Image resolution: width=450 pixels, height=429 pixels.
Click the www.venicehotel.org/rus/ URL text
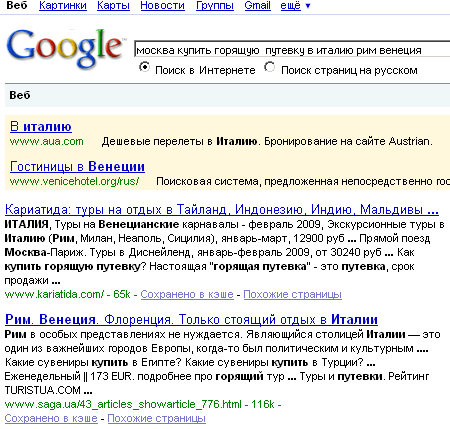click(74, 182)
